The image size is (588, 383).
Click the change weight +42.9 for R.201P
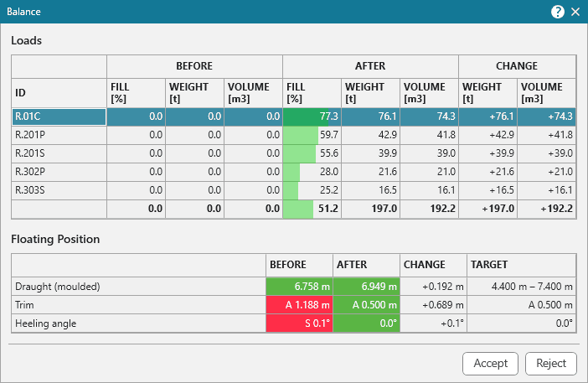(487, 135)
